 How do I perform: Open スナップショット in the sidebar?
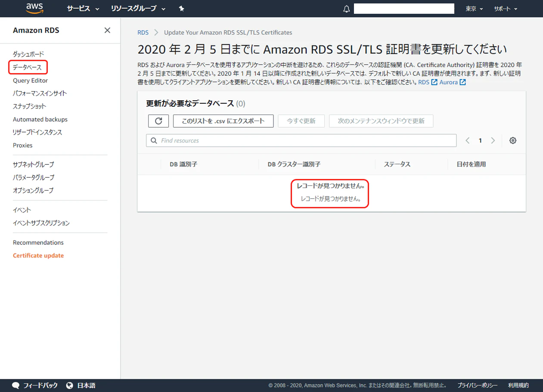[30, 106]
